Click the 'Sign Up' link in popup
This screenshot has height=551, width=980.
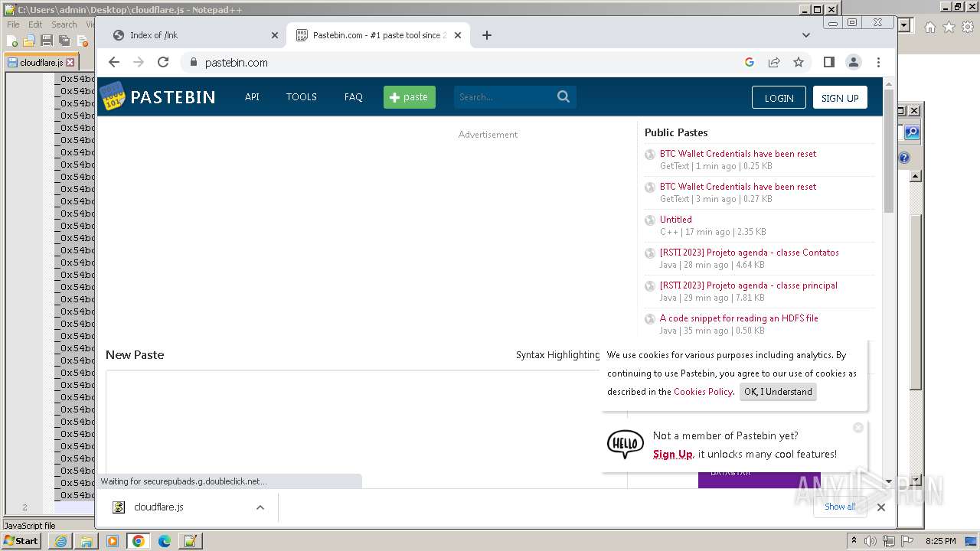tap(673, 454)
